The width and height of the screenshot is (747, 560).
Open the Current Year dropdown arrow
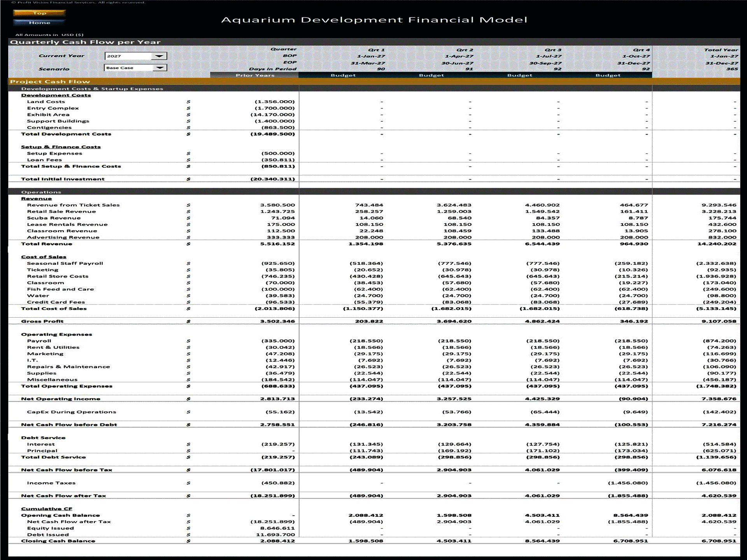tap(159, 56)
